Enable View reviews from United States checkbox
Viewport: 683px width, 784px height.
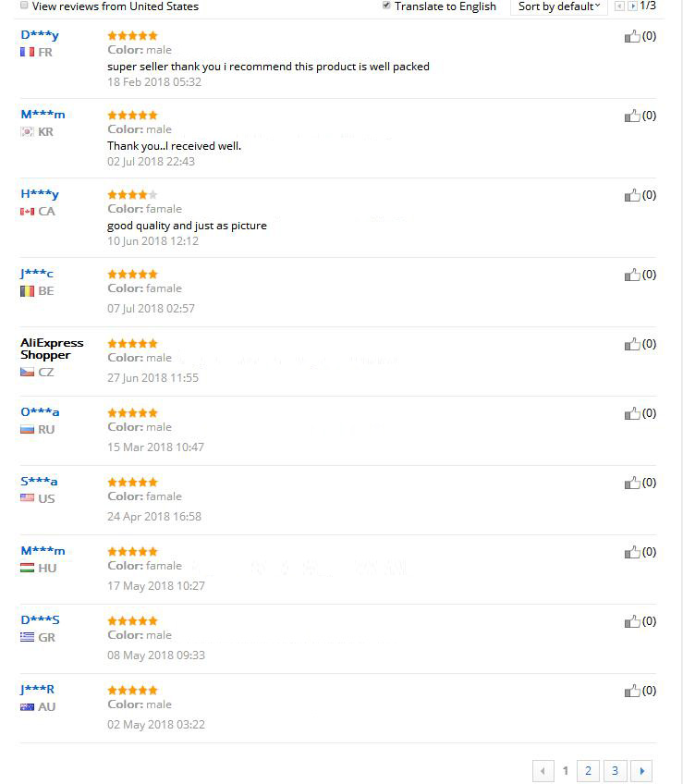[x=24, y=6]
